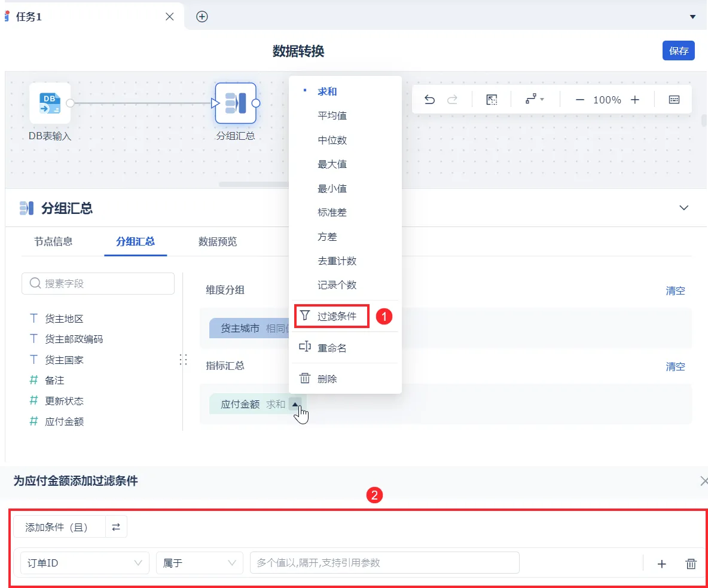Click 清空 link next to 维度分组
708x588 pixels.
[675, 290]
